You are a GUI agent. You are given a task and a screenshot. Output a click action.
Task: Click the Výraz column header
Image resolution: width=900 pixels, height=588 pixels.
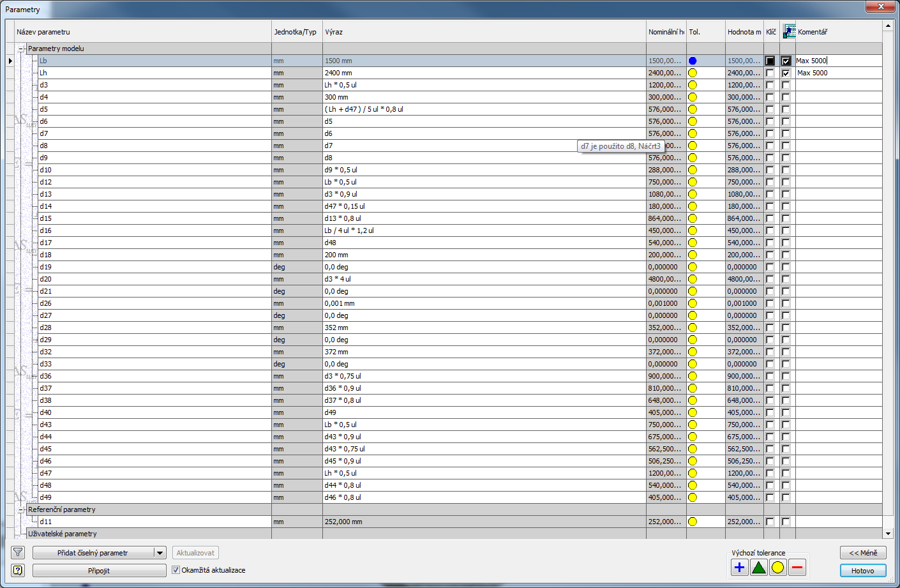(x=334, y=32)
